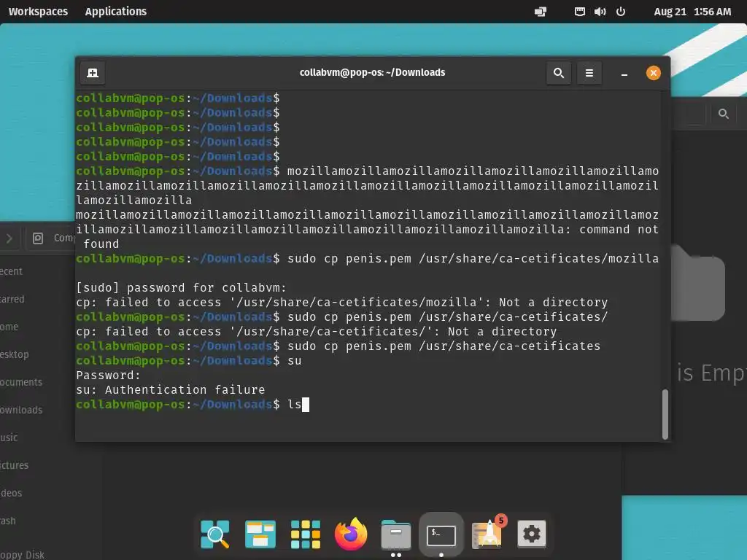Select Starred in Files sidebar
This screenshot has width=747, height=560.
pos(12,299)
